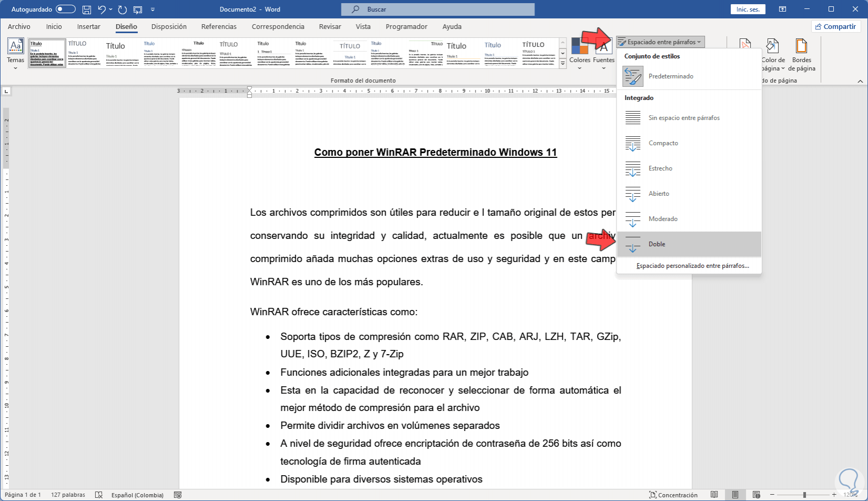Open the Customize Quick Access Toolbar dropdown
868x501 pixels.
pyautogui.click(x=153, y=9)
